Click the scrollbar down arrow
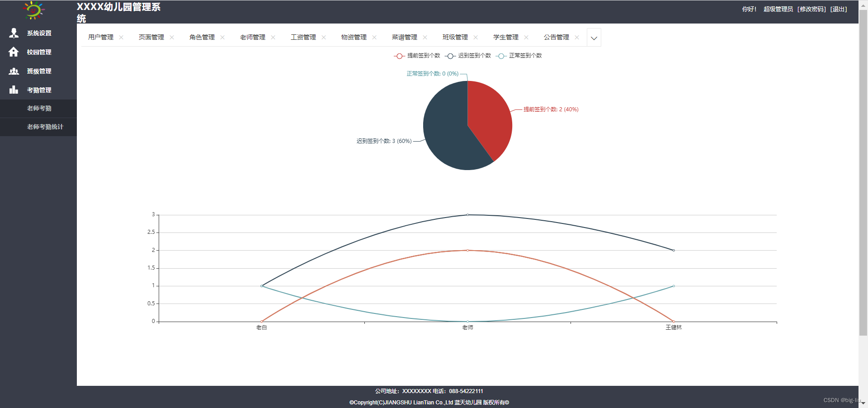 [x=863, y=403]
